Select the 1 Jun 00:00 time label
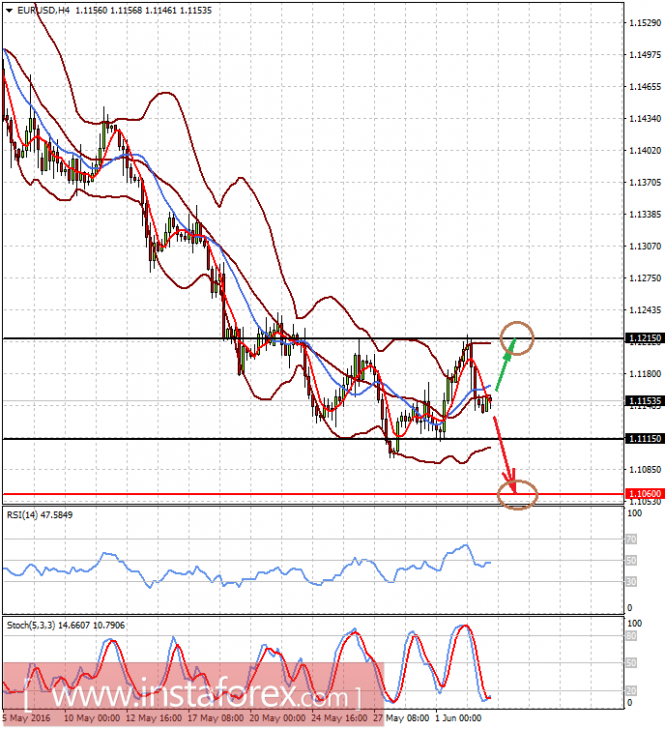 click(x=458, y=718)
